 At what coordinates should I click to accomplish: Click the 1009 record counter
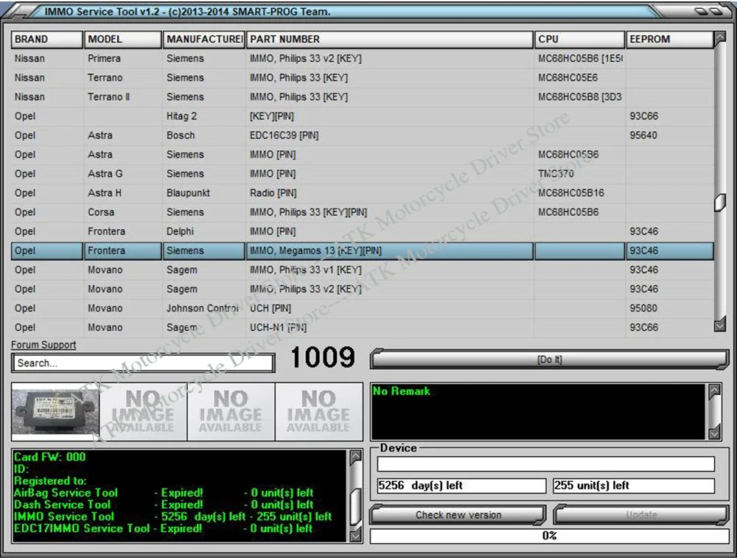tap(323, 357)
